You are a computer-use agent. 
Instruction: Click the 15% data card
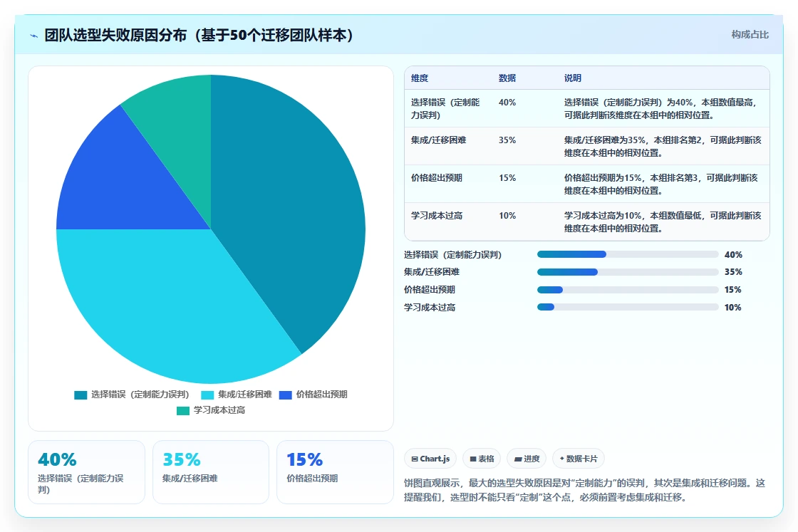click(x=335, y=472)
